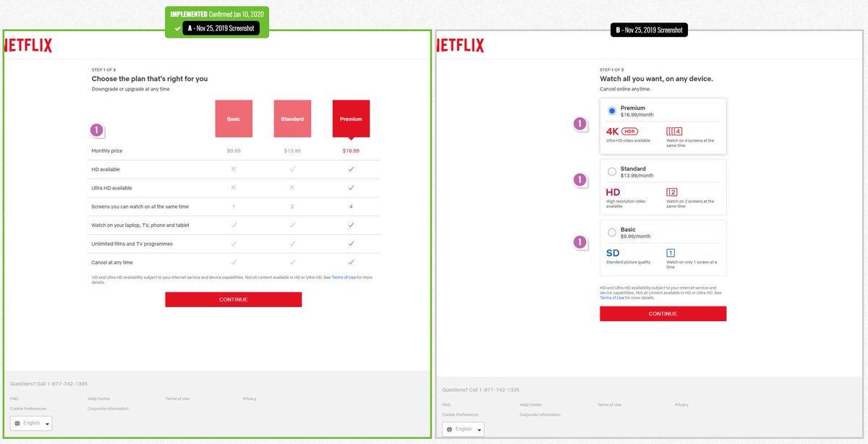Open Terms of Use link in version B disclaimer

[612, 297]
